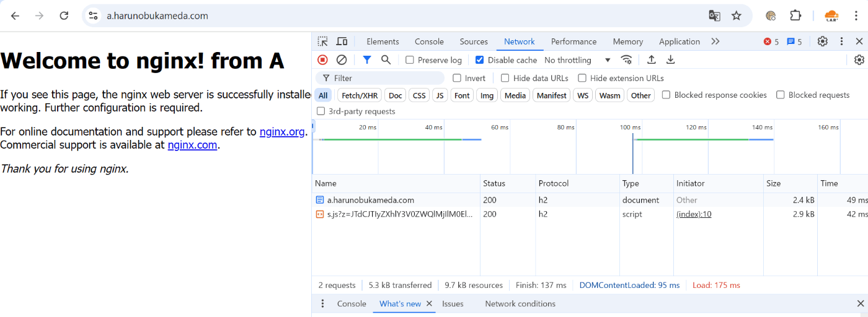This screenshot has width=868, height=317.
Task: Open Network settings gear icon
Action: [x=859, y=60]
